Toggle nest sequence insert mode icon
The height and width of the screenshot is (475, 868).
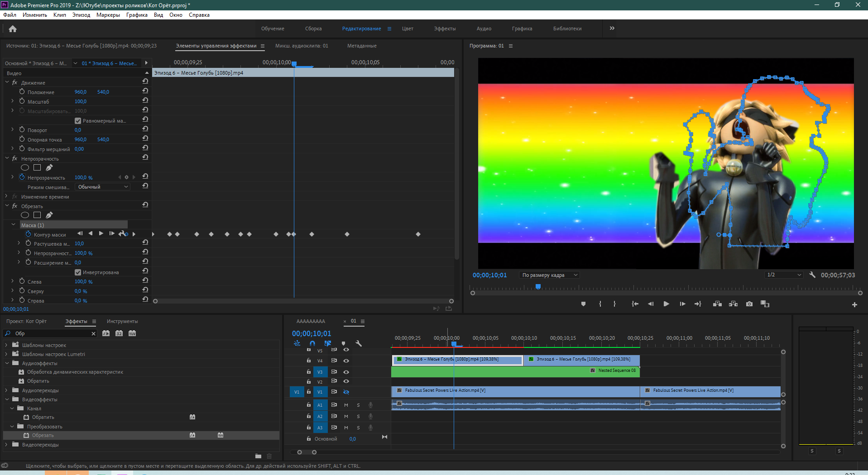pyautogui.click(x=297, y=343)
